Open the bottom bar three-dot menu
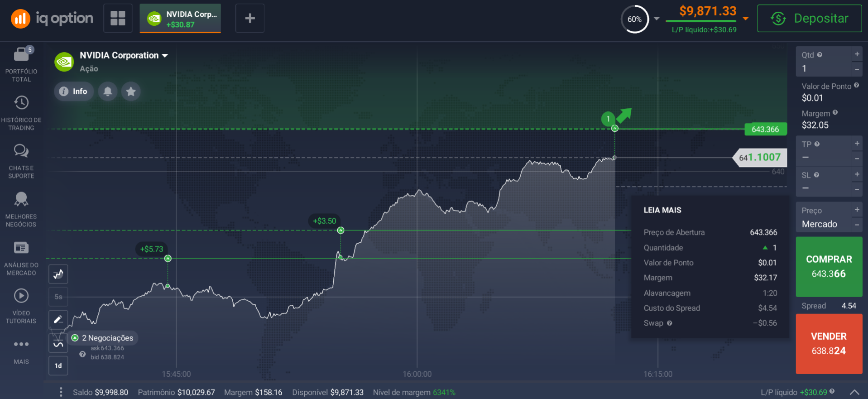Image resolution: width=868 pixels, height=399 pixels. (x=61, y=392)
